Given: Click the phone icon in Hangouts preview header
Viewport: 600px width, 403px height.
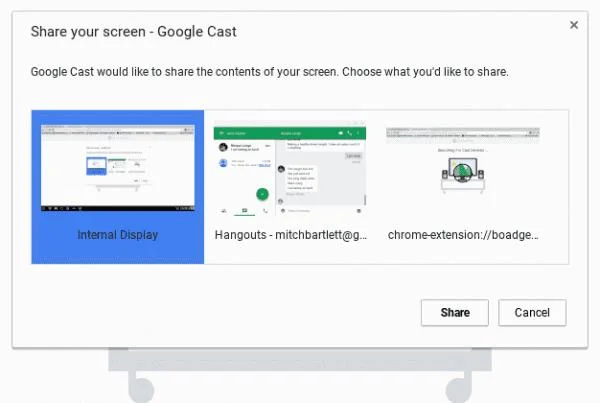Looking at the screenshot, I should (x=349, y=133).
